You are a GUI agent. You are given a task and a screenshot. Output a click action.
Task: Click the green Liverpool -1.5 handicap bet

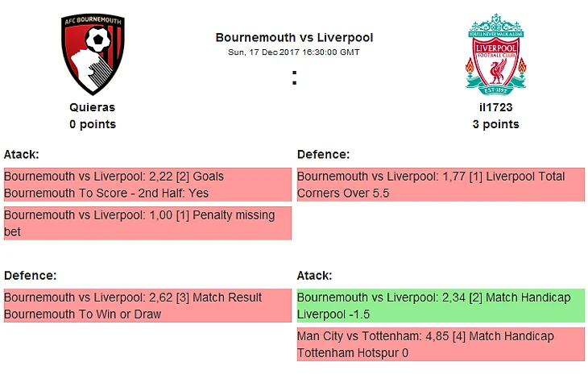[x=441, y=306]
